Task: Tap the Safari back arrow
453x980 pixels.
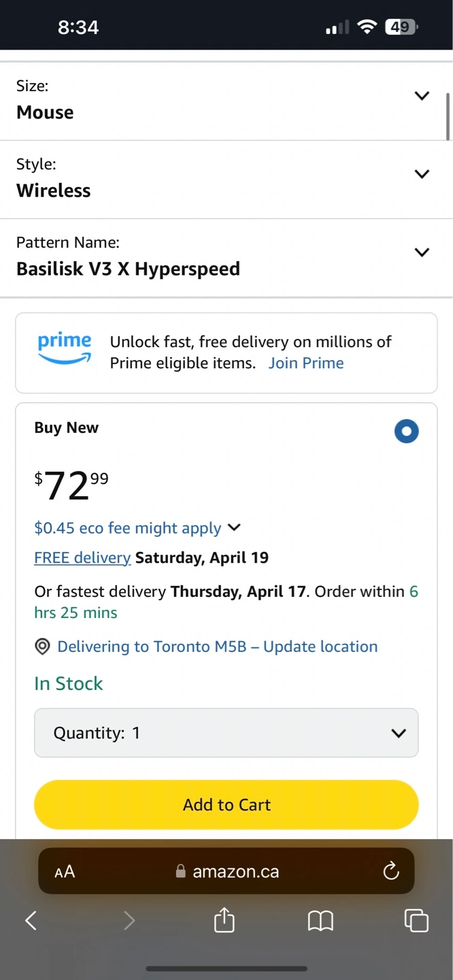Action: 31,921
